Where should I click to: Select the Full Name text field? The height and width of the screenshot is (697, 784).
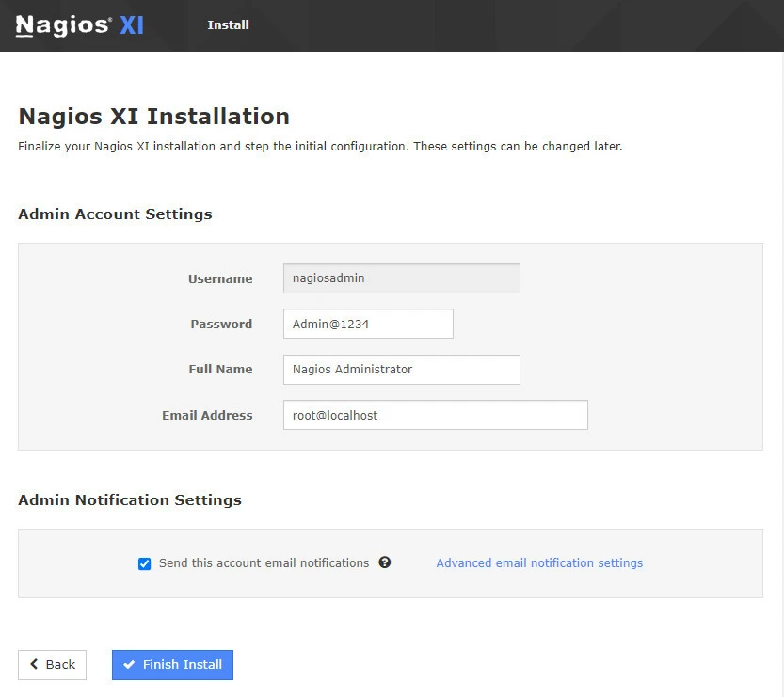[401, 370]
